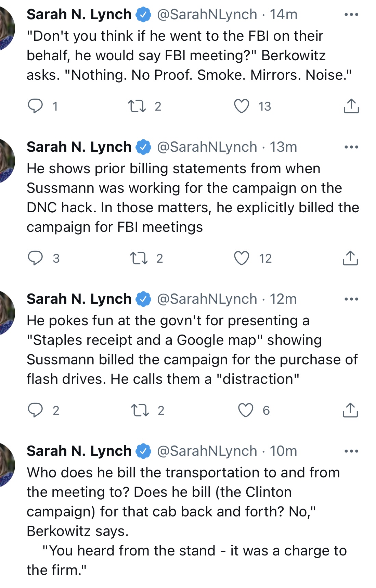Viewport: 376px width, 588px height.
Task: Share the 12m flash drives tweet
Action: [350, 410]
